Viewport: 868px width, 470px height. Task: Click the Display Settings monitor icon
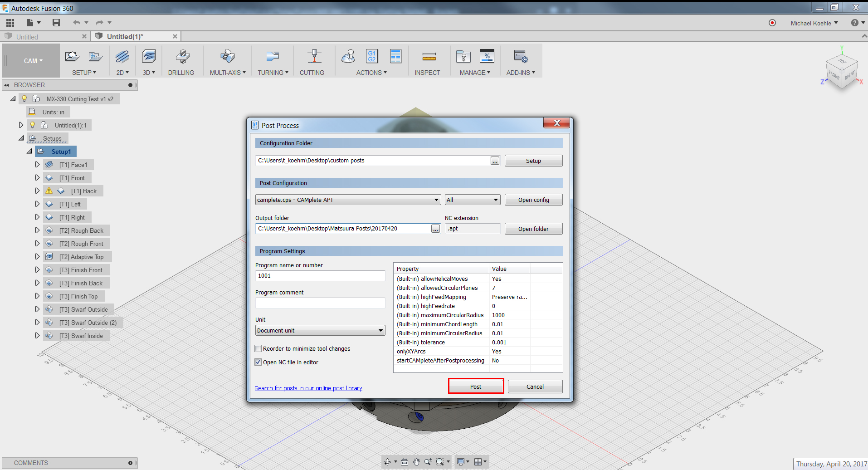coord(461,462)
